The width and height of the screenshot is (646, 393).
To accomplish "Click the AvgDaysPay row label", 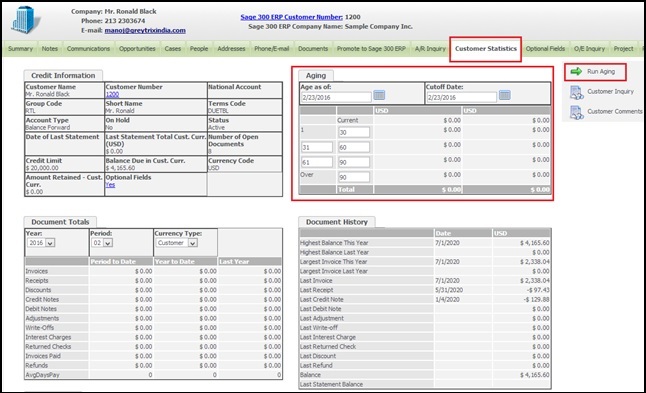I will click(x=42, y=375).
